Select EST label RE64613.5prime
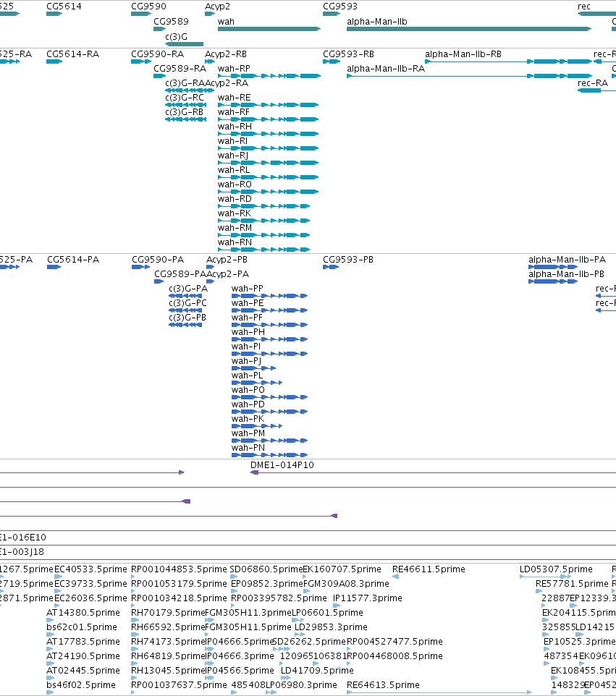This screenshot has height=696, width=616. (x=383, y=685)
